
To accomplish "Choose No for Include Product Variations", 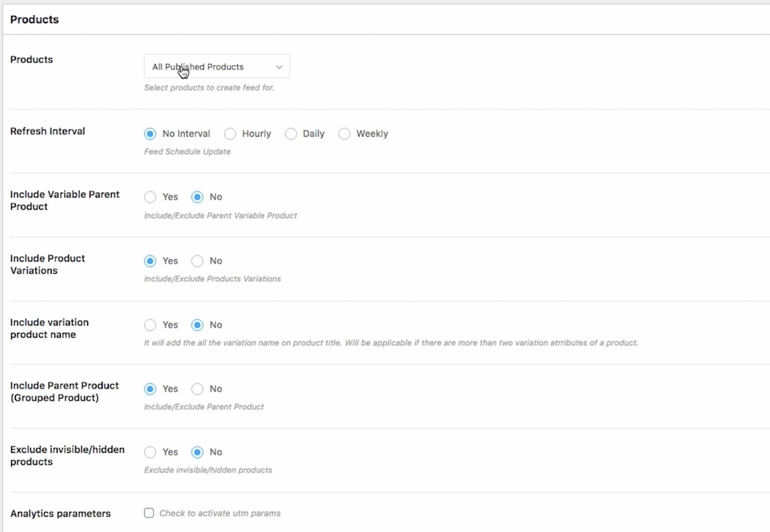I will [x=197, y=261].
